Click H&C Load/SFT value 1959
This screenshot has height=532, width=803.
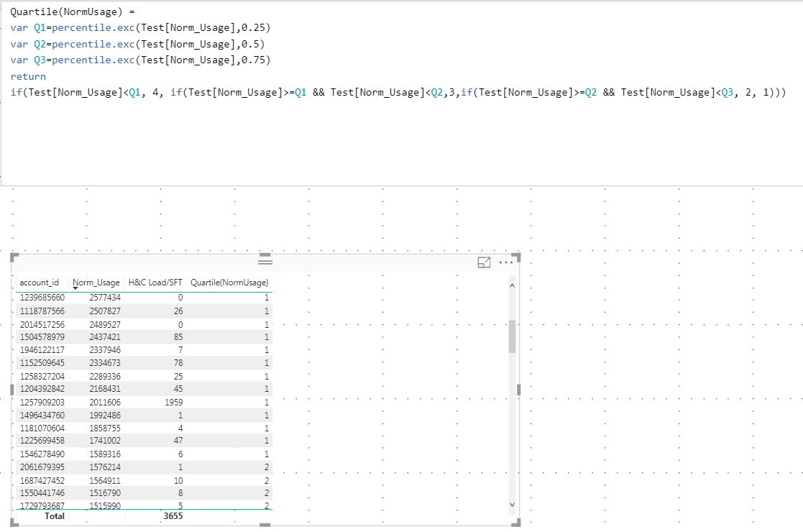point(173,403)
